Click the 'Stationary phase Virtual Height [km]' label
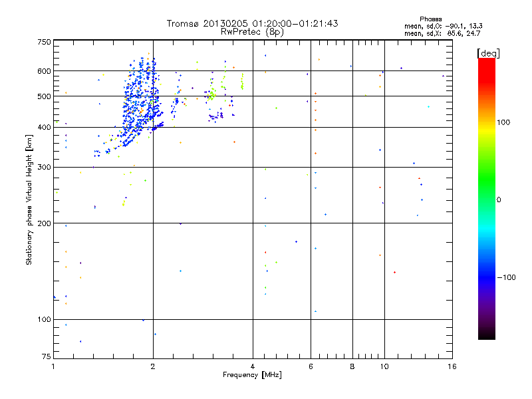Image resolution: width=532 pixels, height=399 pixels. [29, 199]
